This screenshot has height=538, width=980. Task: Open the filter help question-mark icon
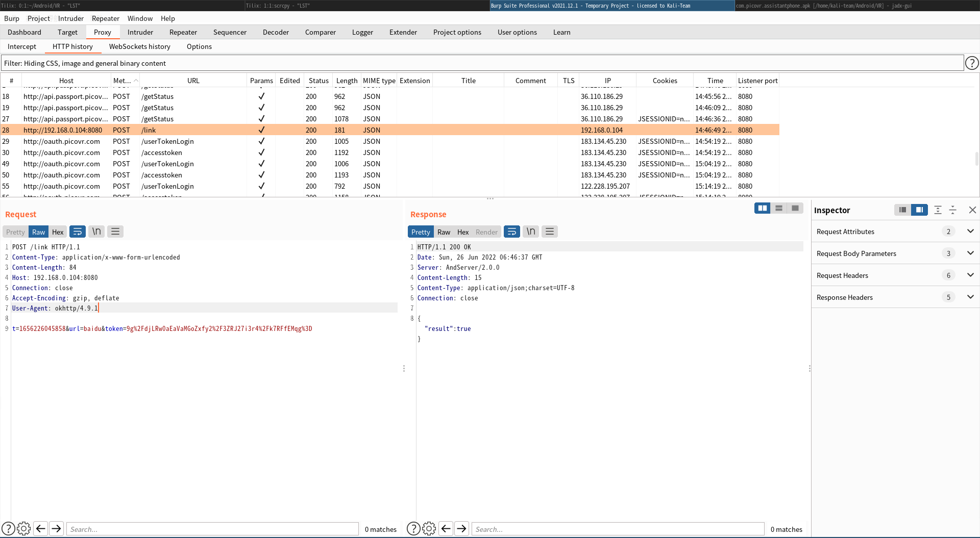(972, 63)
